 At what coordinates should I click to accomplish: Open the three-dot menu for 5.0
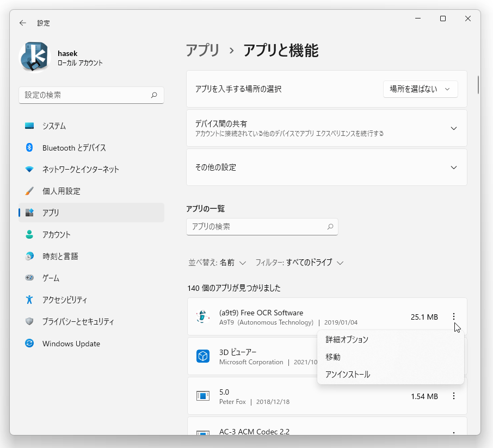[x=454, y=396]
